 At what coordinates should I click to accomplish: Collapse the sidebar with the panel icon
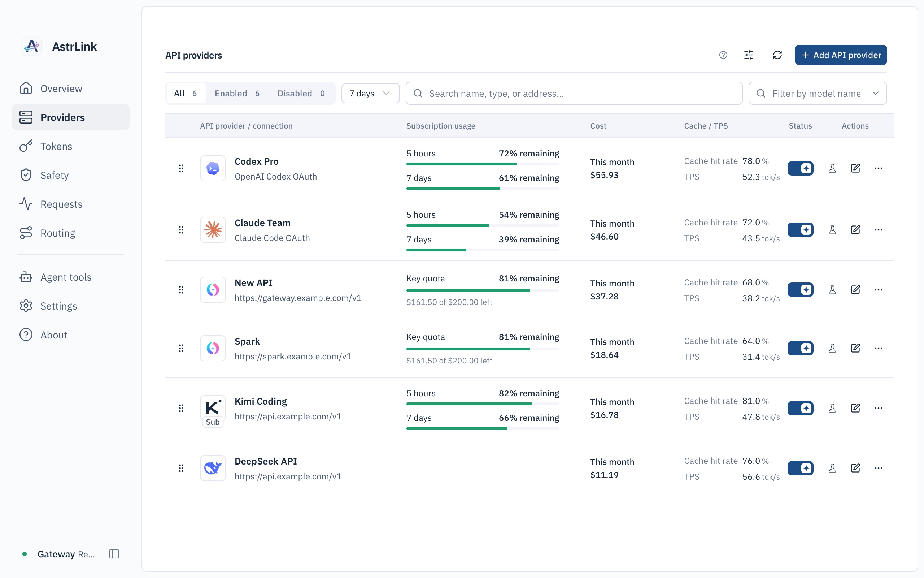coord(114,554)
